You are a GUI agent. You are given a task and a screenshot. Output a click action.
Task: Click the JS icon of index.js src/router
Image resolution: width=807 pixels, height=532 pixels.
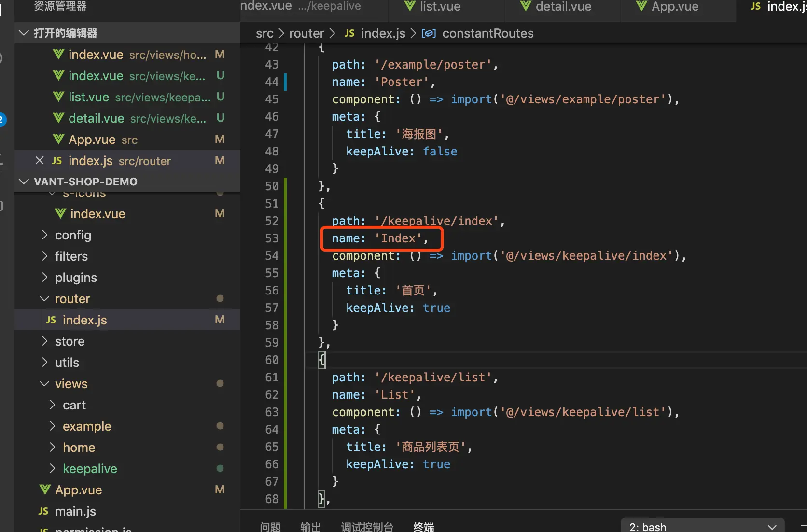tap(57, 161)
